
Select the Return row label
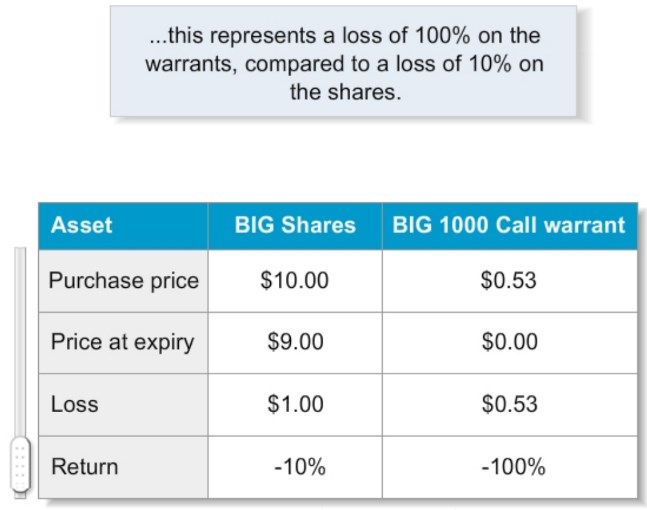[85, 466]
